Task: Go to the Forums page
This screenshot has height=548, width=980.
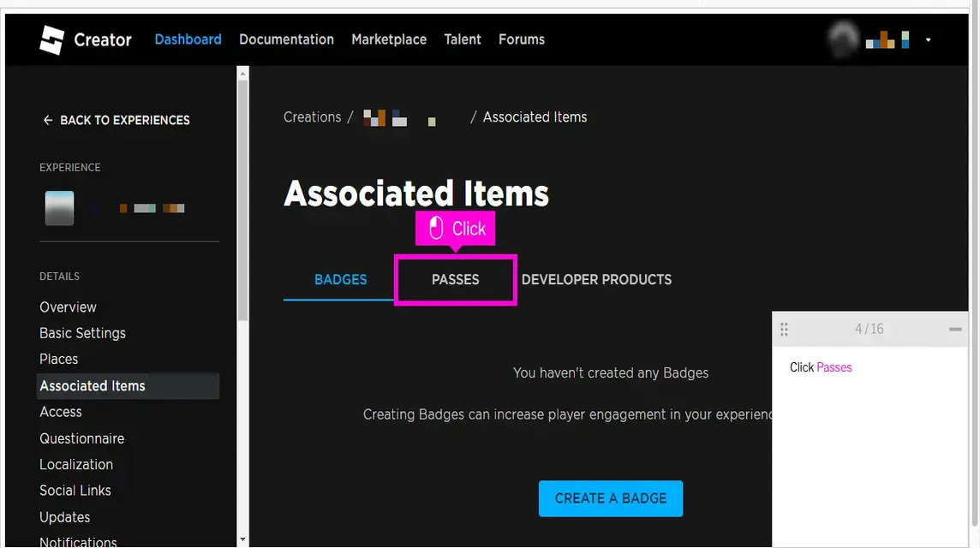Action: pyautogui.click(x=521, y=39)
